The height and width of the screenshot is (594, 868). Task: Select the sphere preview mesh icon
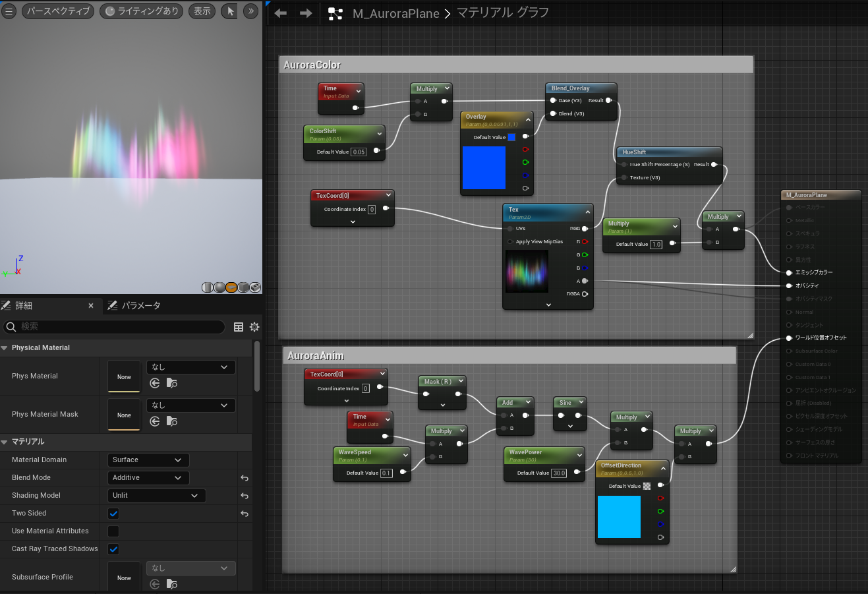[x=219, y=287]
